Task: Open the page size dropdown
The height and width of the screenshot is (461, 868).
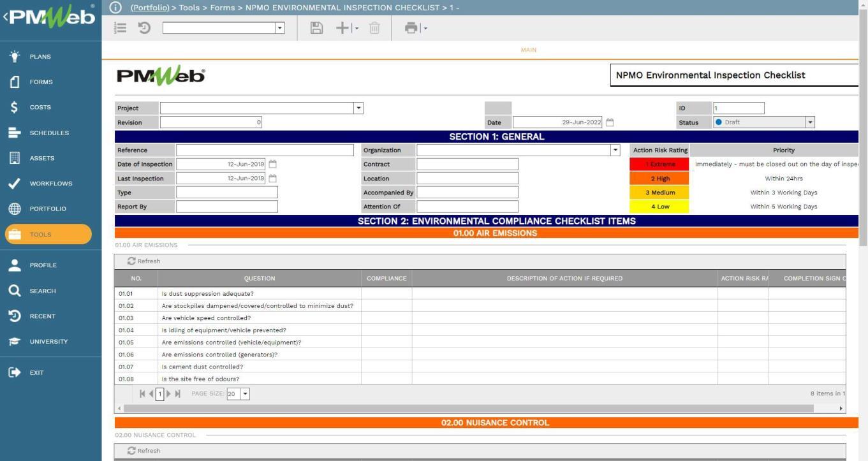Action: click(245, 394)
